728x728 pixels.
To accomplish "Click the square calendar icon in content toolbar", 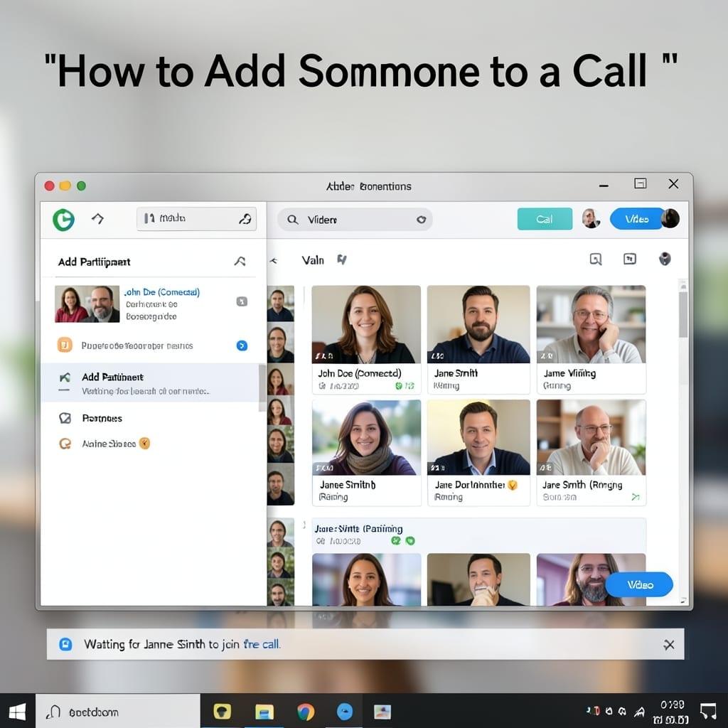I will (x=630, y=259).
